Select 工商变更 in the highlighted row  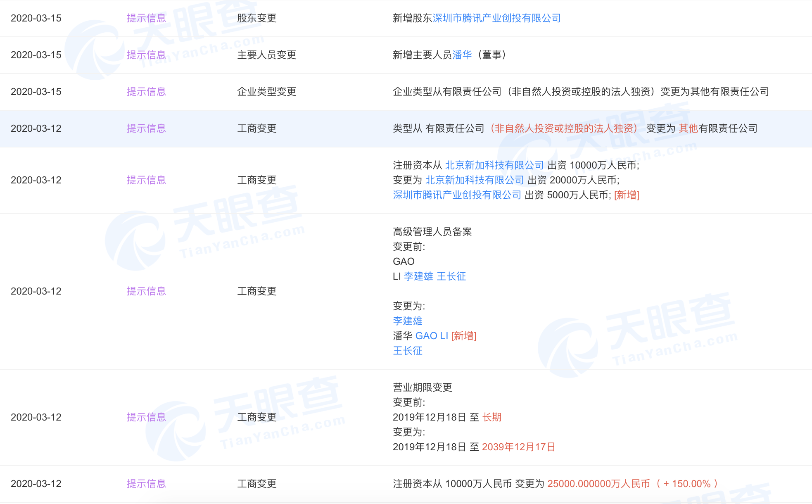257,128
